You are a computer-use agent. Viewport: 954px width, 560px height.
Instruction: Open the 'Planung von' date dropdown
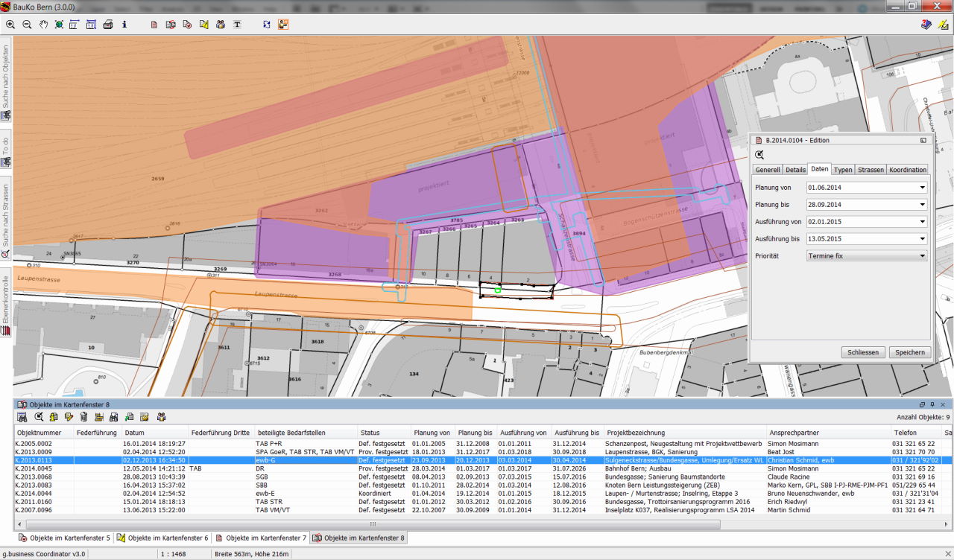(922, 188)
